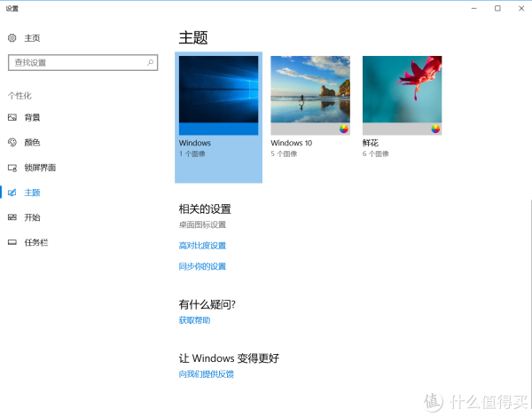Go to 锁屏界面 lock screen page

(x=40, y=168)
